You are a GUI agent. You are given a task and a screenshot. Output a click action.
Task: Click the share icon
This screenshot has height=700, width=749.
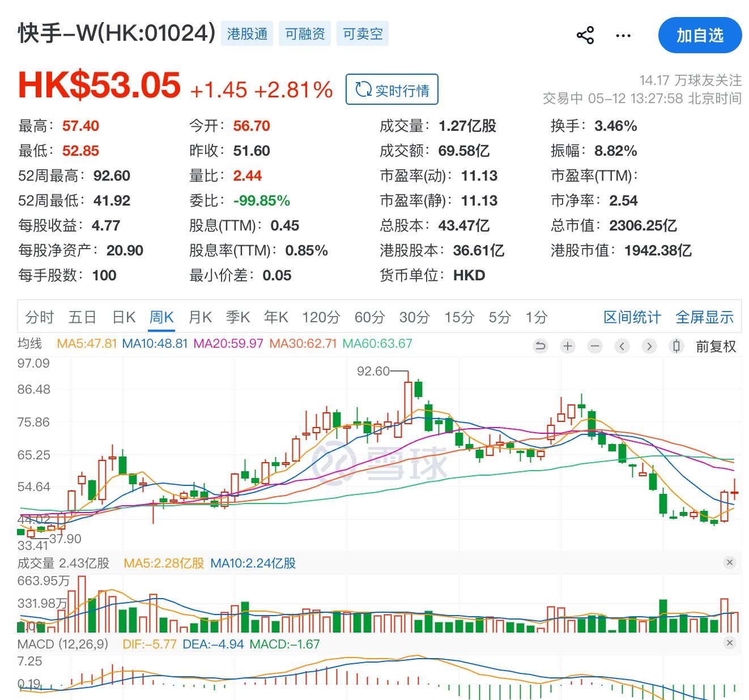(x=585, y=35)
